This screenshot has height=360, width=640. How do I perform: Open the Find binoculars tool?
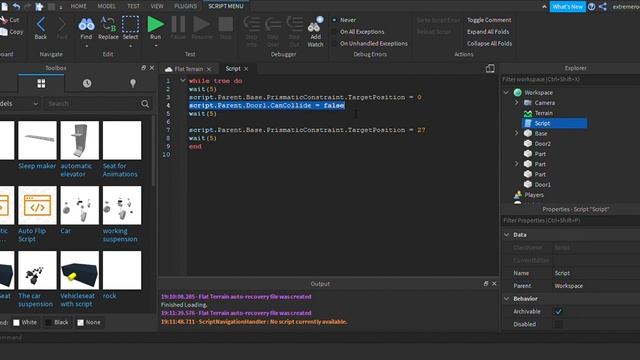[86, 24]
